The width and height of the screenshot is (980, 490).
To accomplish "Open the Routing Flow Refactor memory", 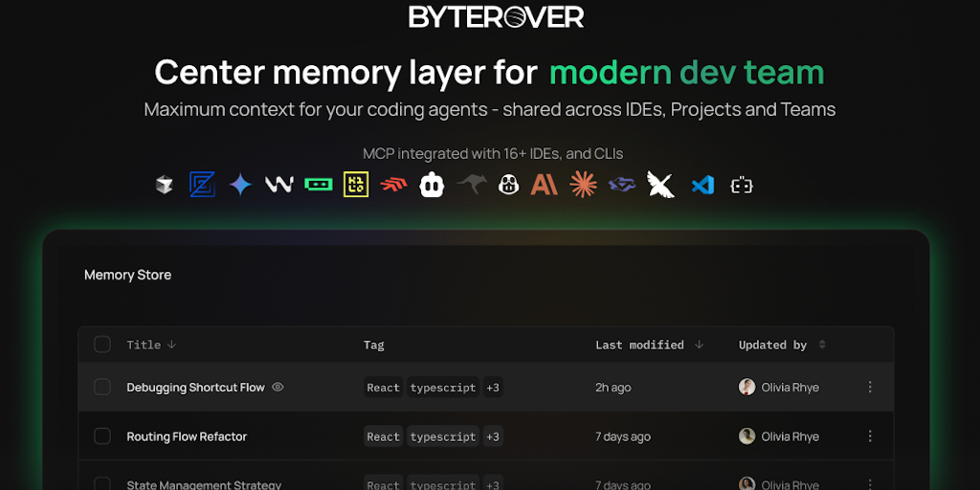I will 187,436.
